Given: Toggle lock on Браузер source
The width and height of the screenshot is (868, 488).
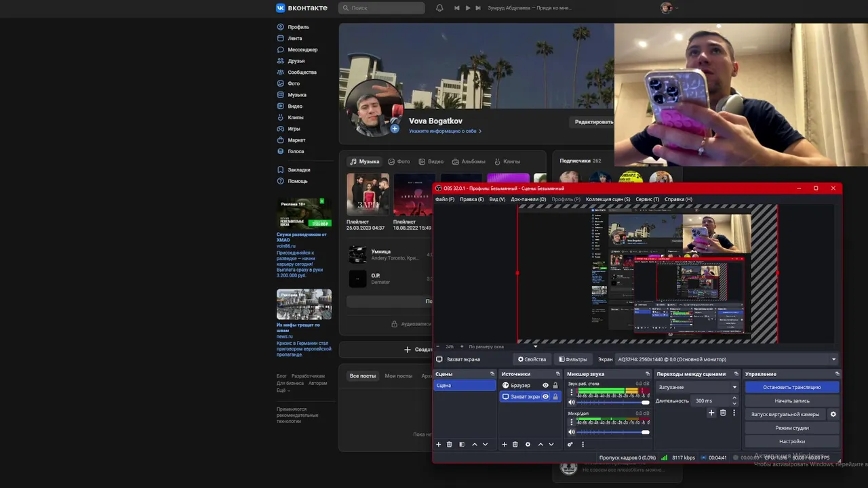Looking at the screenshot, I should pyautogui.click(x=555, y=386).
